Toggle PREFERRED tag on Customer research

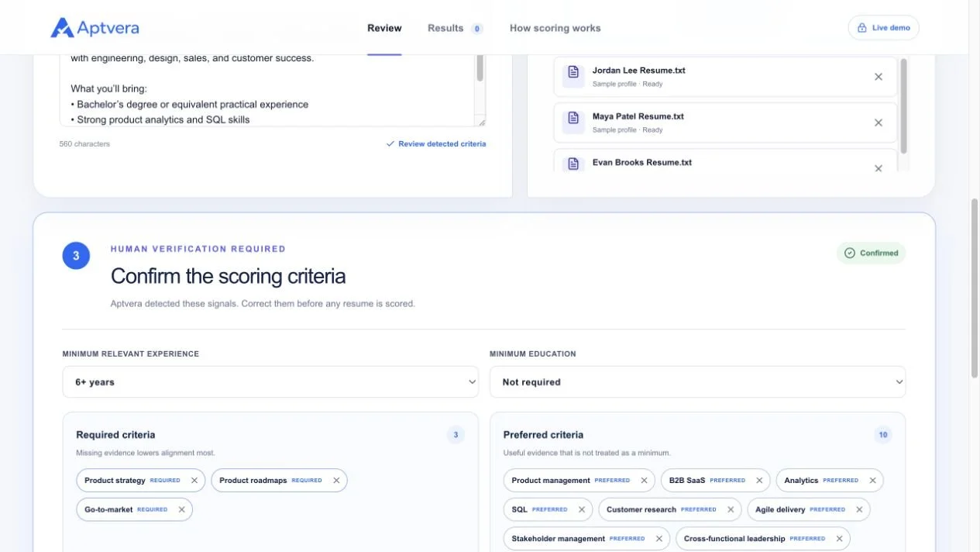(x=699, y=509)
